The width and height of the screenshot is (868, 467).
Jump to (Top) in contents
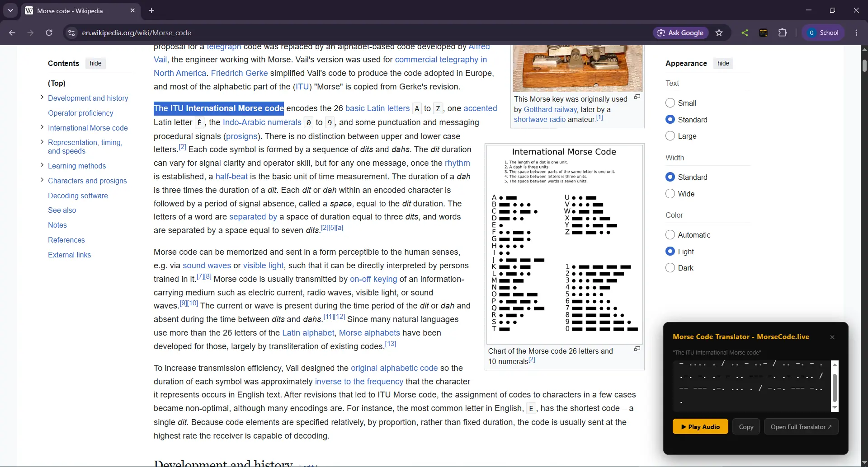[57, 83]
